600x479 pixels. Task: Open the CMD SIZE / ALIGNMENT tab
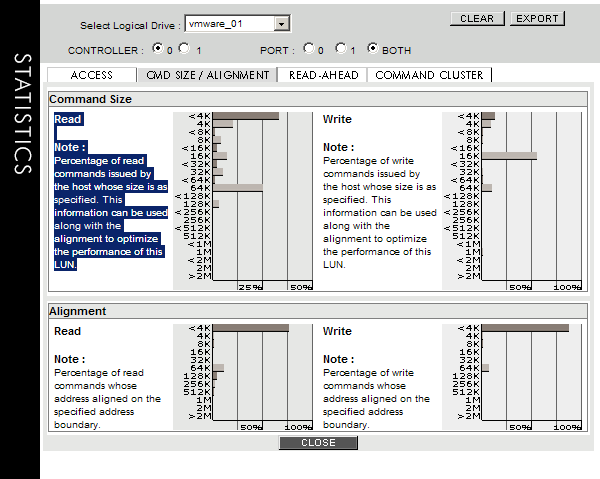tap(208, 75)
